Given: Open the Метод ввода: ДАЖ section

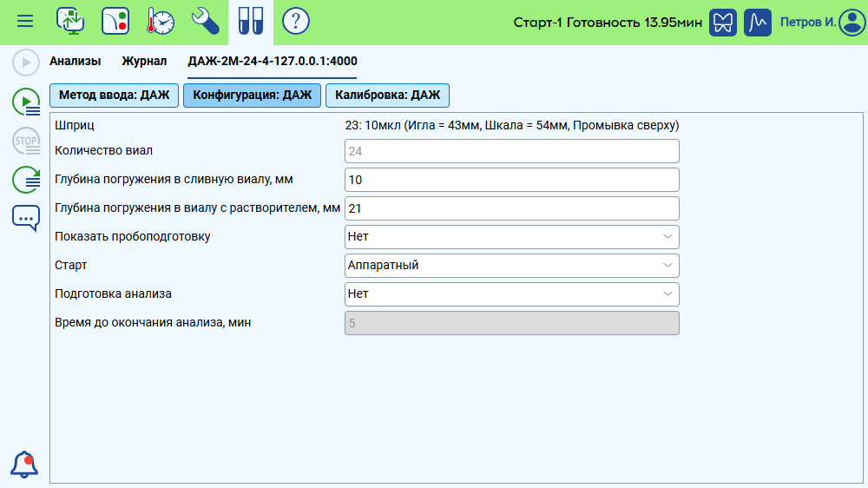Looking at the screenshot, I should (114, 95).
